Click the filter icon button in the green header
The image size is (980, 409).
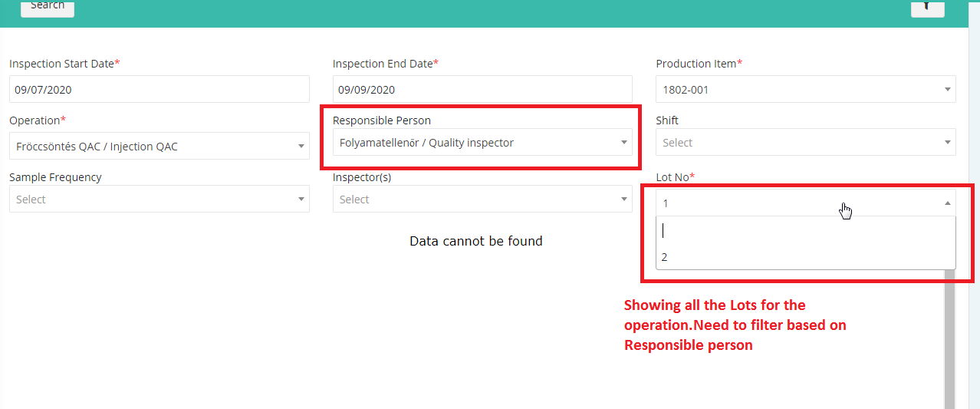(927, 6)
